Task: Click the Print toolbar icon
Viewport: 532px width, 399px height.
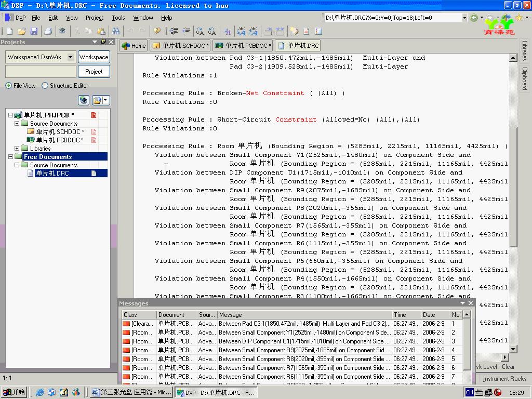Action: point(48,31)
